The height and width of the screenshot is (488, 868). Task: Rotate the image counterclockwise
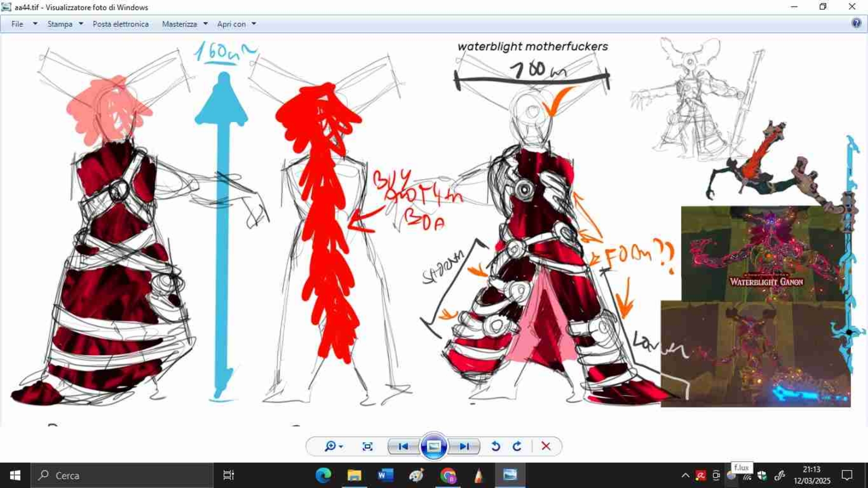pyautogui.click(x=496, y=446)
